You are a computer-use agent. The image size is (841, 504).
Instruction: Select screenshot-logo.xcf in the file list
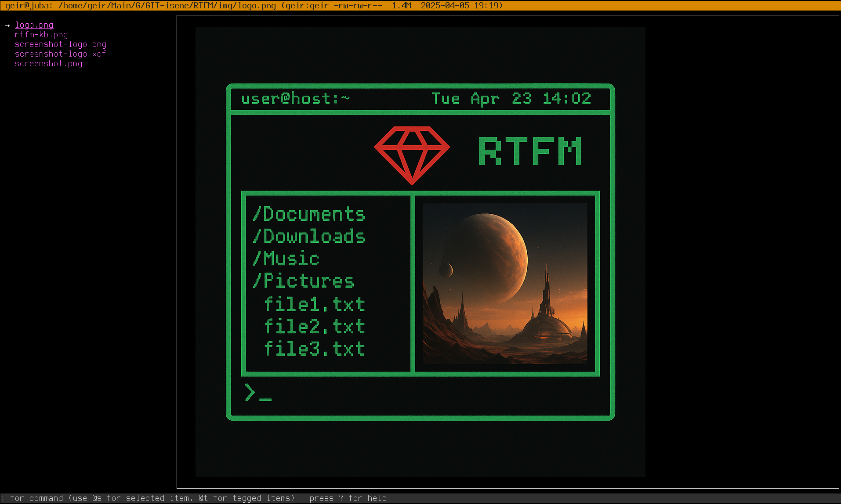tap(61, 54)
